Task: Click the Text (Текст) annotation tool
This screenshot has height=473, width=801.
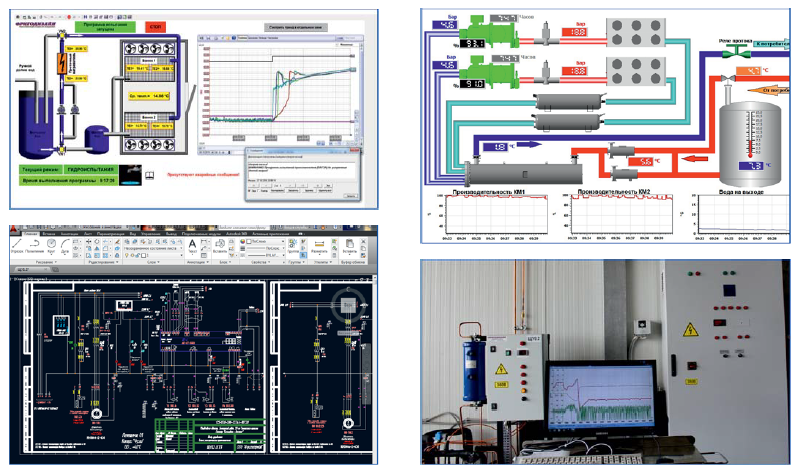Action: point(191,245)
